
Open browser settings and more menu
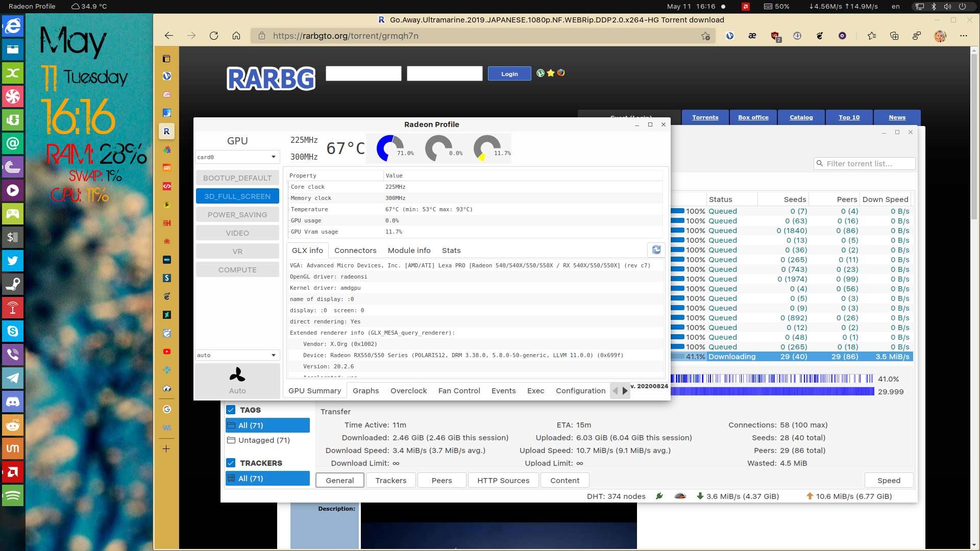[x=964, y=36]
